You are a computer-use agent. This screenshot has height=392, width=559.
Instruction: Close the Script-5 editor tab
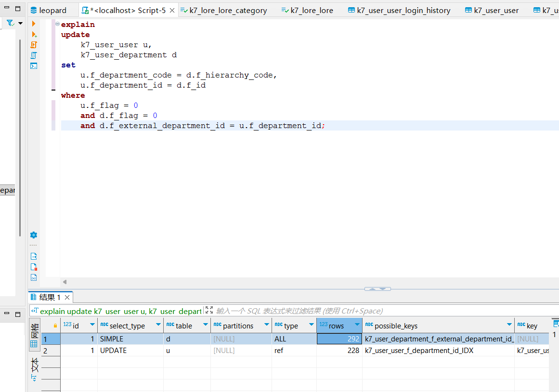172,10
